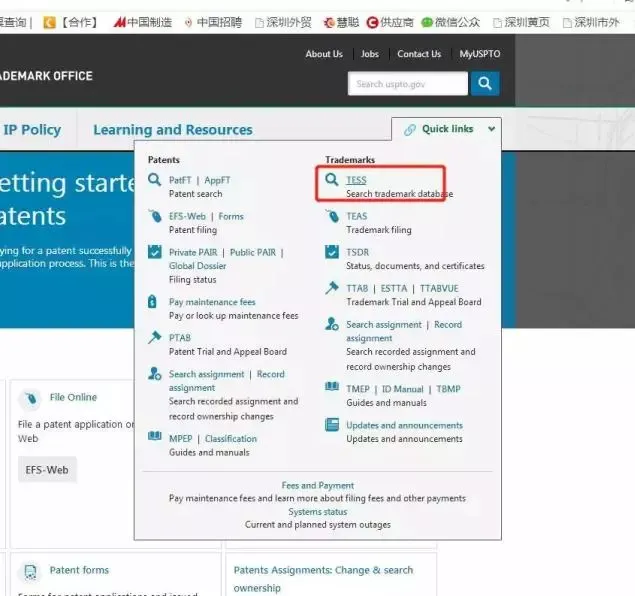Collapse the Quick links dropdown arrow
The image size is (635, 596).
pos(491,129)
